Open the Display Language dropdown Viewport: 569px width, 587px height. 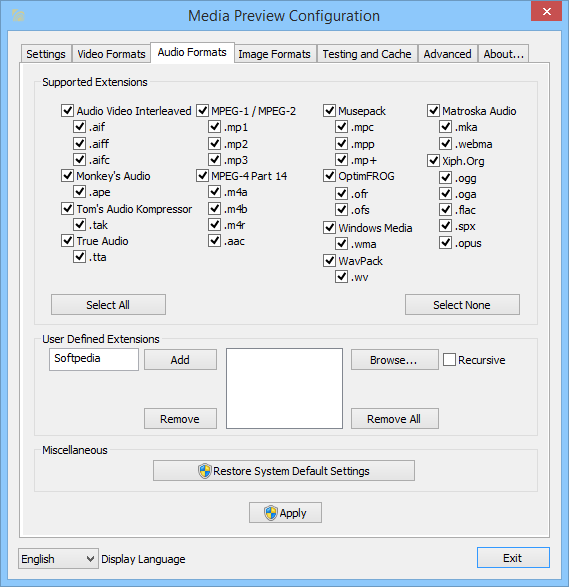click(x=58, y=559)
